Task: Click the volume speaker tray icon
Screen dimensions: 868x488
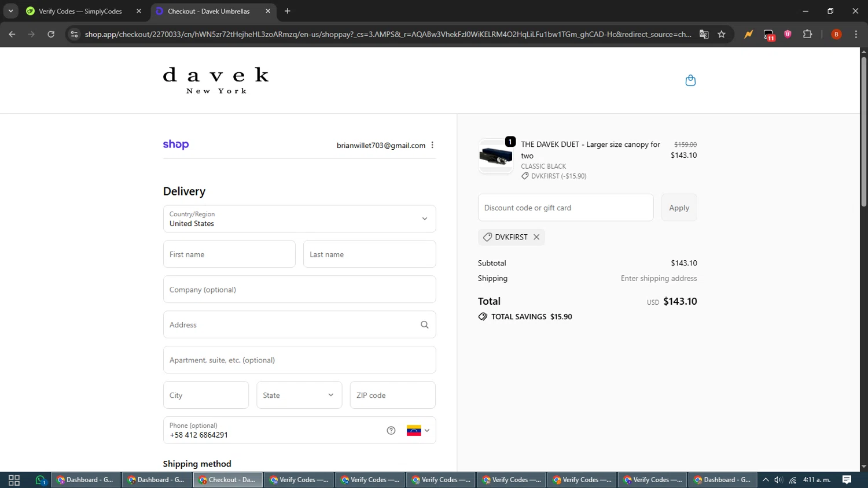Action: pyautogui.click(x=779, y=480)
